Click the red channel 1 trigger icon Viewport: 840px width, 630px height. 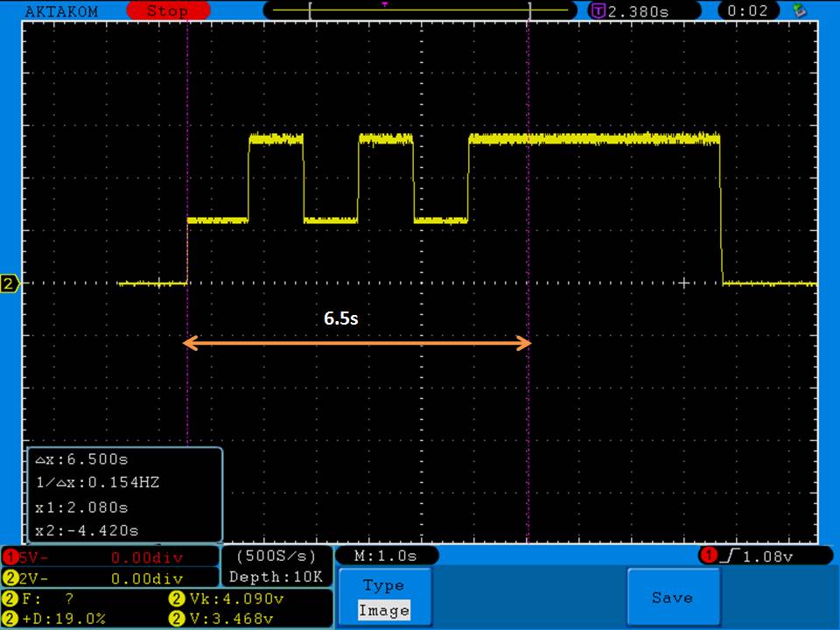[x=707, y=556]
